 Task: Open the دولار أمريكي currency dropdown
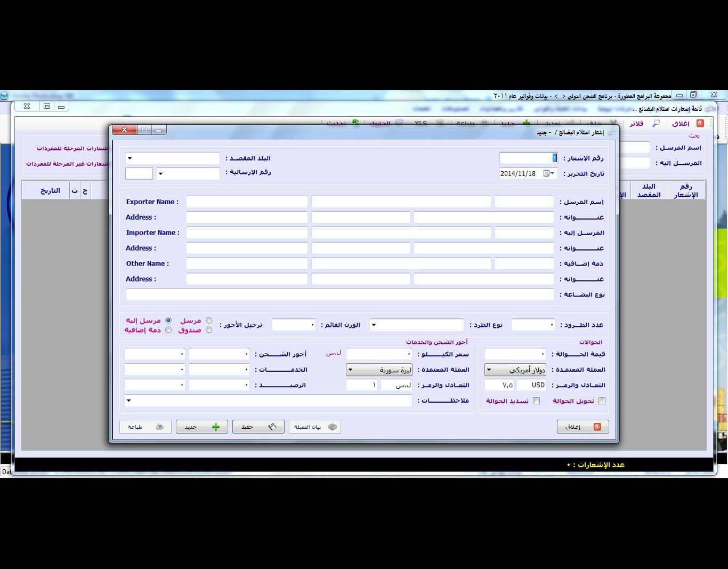[x=489, y=370]
